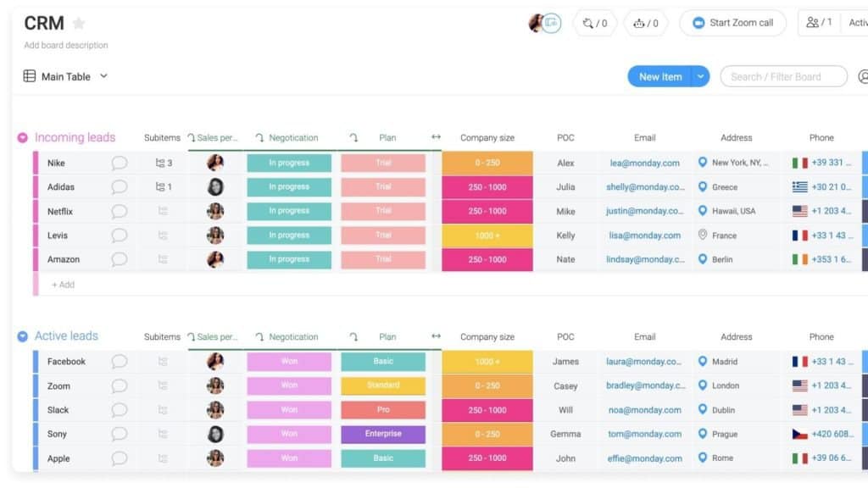Open conversation bubble for Apple row
The image size is (868, 488).
click(x=119, y=458)
